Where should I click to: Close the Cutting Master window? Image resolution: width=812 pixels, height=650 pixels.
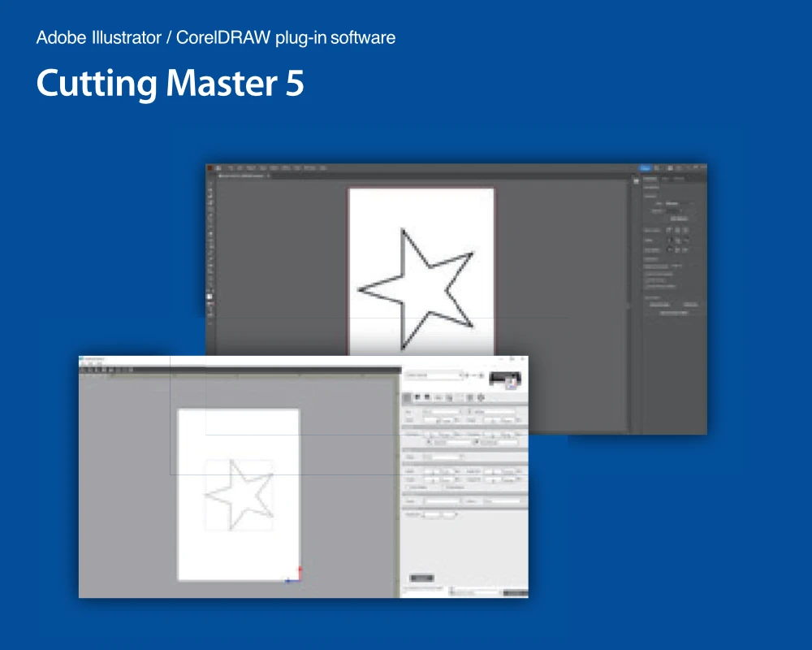(x=522, y=358)
